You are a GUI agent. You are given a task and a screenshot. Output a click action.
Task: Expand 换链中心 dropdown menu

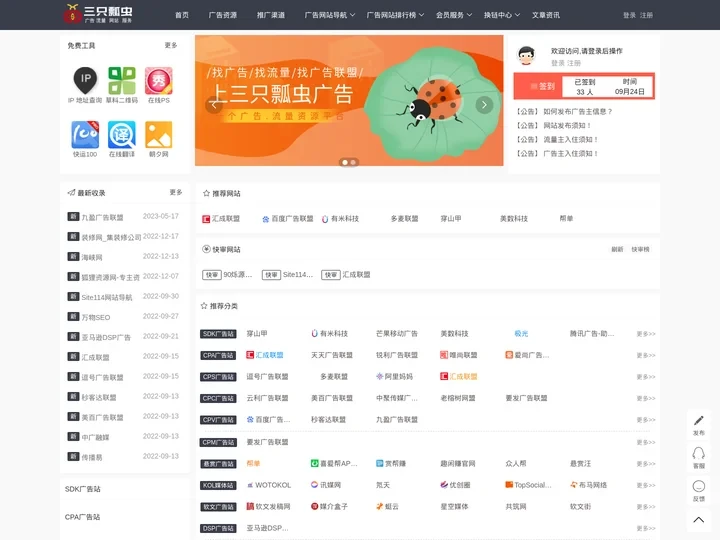(501, 15)
